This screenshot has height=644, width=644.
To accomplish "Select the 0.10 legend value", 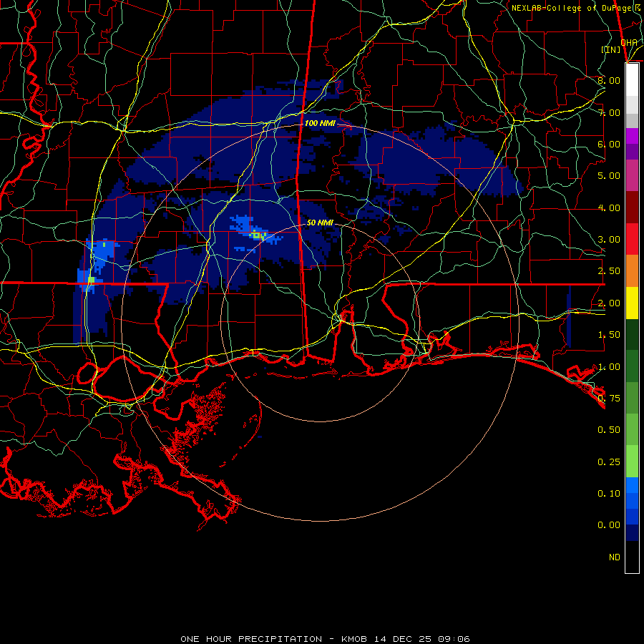I will pos(609,494).
